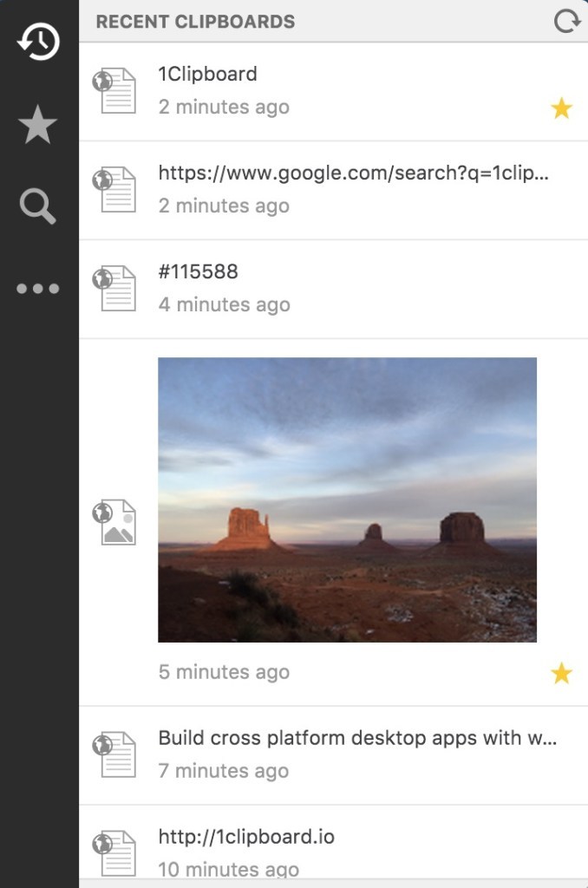588x888 pixels.
Task: Click the image file icon beside photo
Action: click(114, 522)
